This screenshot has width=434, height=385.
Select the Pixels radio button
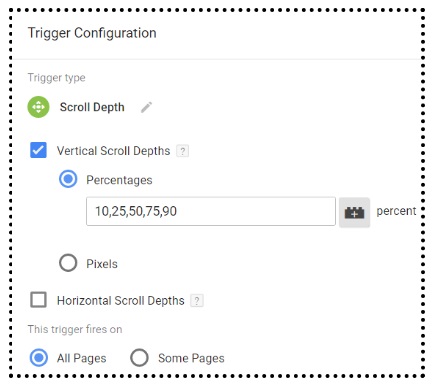pos(68,263)
